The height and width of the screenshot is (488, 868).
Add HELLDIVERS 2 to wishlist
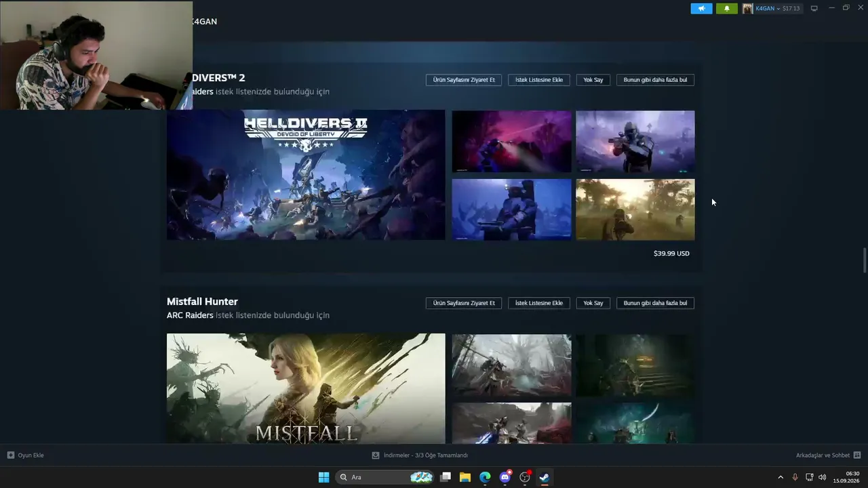coord(539,80)
